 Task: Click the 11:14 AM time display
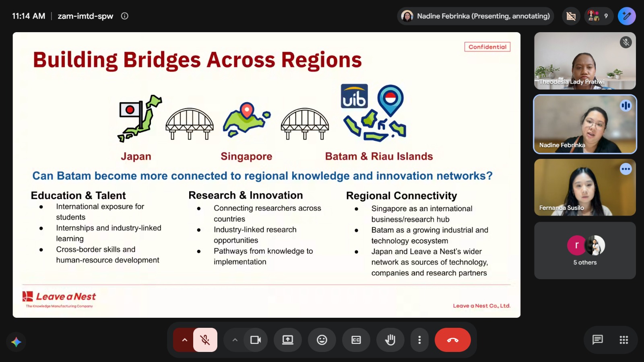tap(29, 16)
